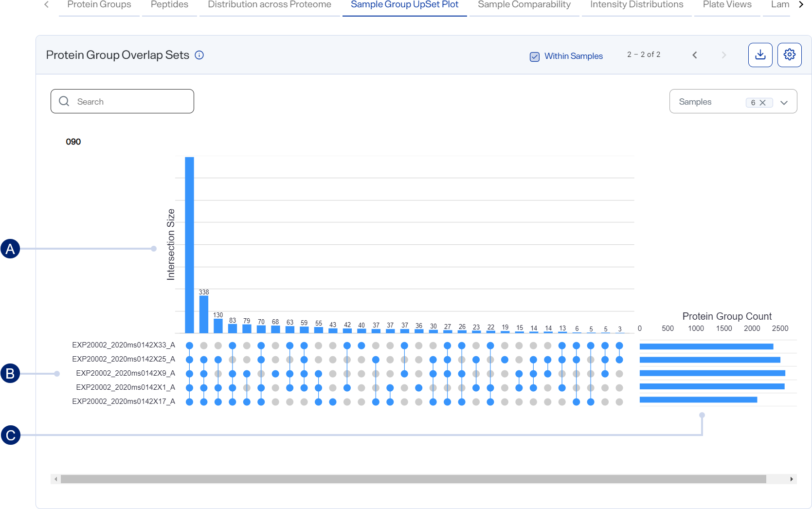Open plot settings gear
812x509 pixels.
pos(789,55)
